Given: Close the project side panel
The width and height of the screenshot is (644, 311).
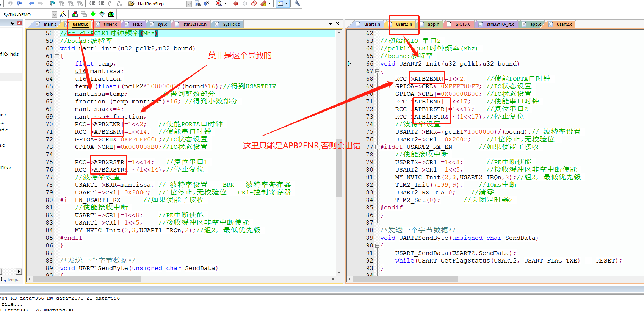Looking at the screenshot, I should (19, 23).
